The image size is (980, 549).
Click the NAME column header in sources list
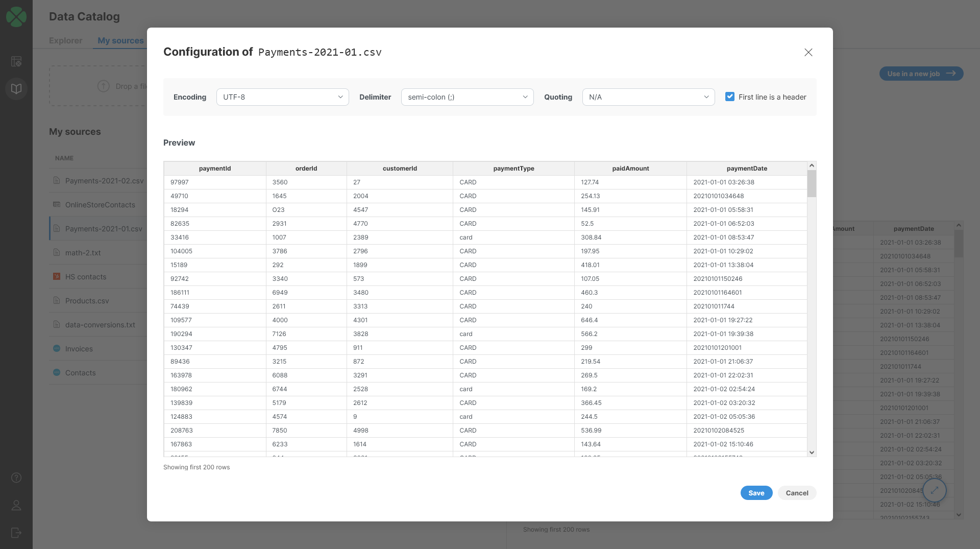(64, 158)
